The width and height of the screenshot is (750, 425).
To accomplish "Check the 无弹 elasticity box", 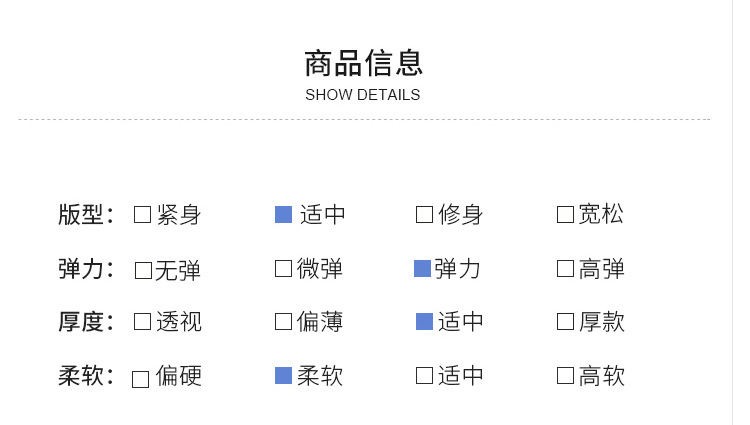I will pos(143,270).
